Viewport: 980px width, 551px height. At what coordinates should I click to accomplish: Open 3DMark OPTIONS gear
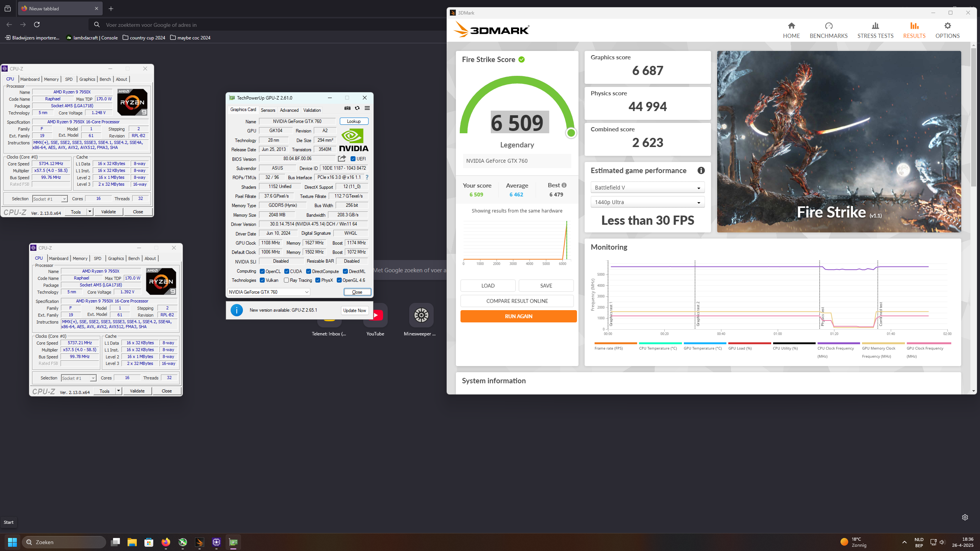coord(947,30)
